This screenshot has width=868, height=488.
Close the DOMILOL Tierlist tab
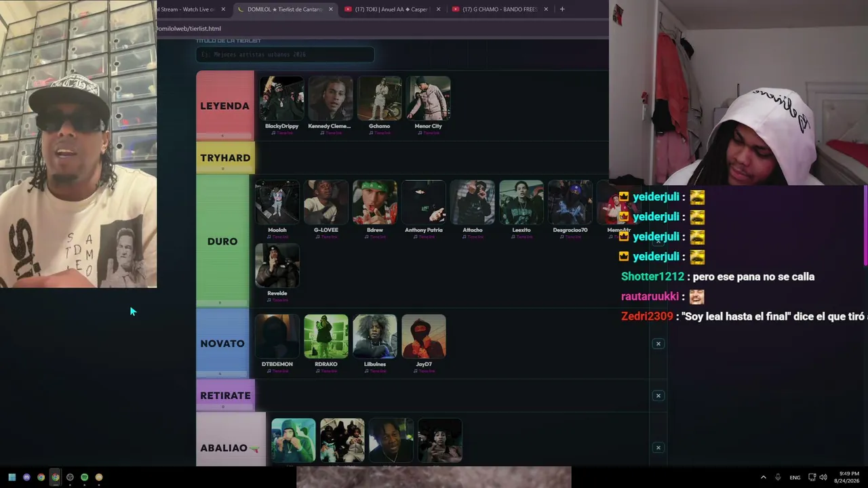pyautogui.click(x=331, y=9)
